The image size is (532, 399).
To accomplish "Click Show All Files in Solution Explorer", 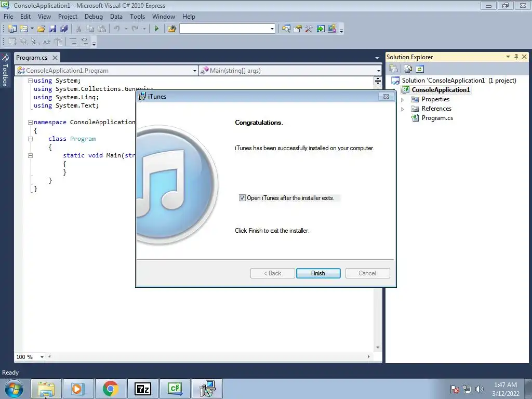I will pos(408,69).
